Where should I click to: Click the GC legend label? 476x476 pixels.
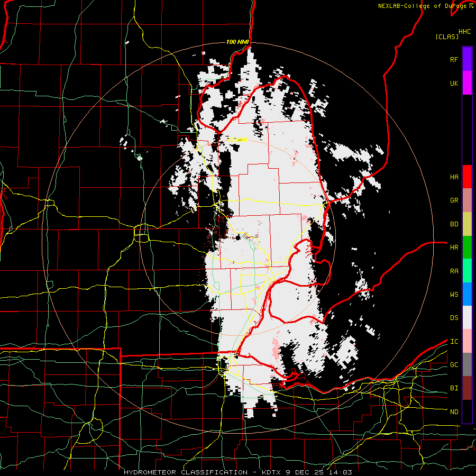[x=454, y=365]
